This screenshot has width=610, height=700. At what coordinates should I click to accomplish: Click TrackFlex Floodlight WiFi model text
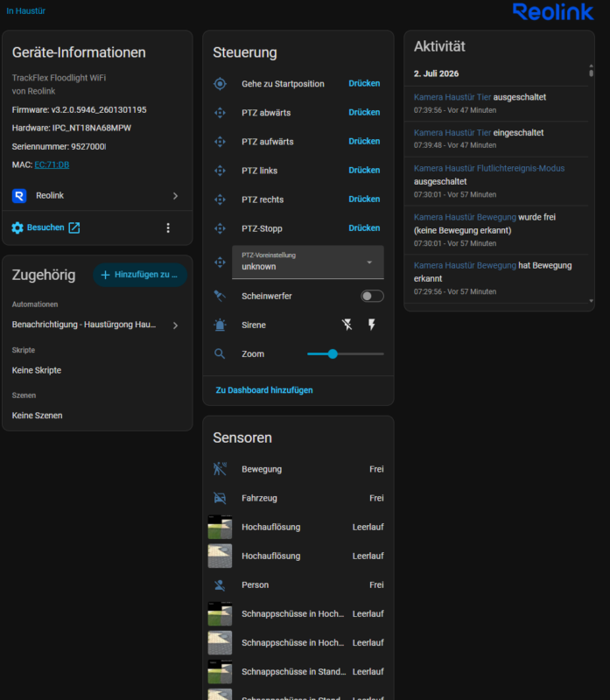tap(59, 78)
